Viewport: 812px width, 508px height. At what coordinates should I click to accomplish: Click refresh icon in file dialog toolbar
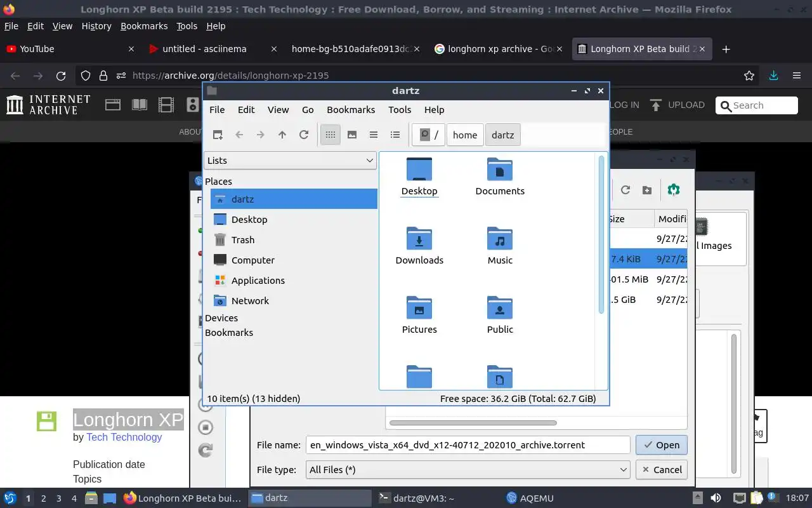[625, 190]
